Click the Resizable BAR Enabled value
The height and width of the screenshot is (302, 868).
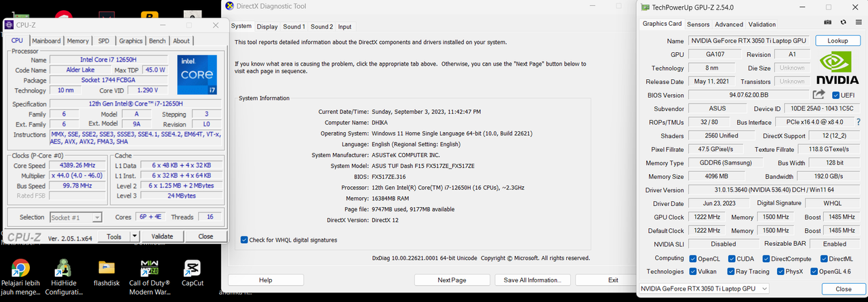click(834, 244)
